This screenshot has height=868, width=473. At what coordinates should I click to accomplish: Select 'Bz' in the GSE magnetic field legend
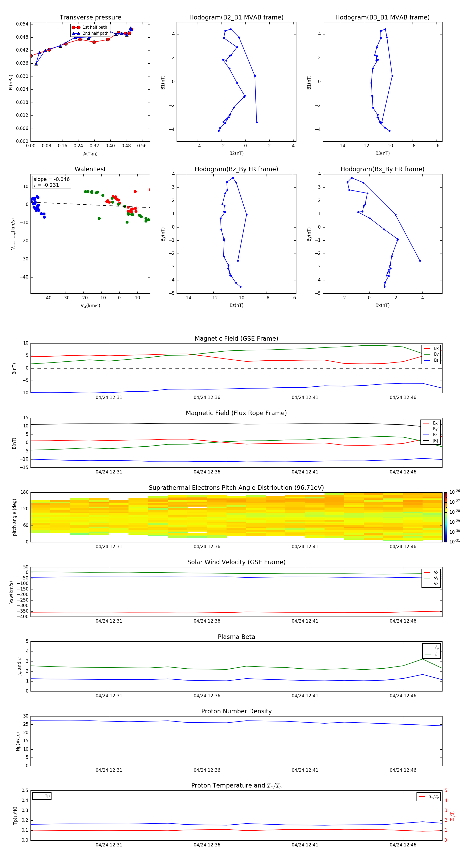tap(431, 361)
